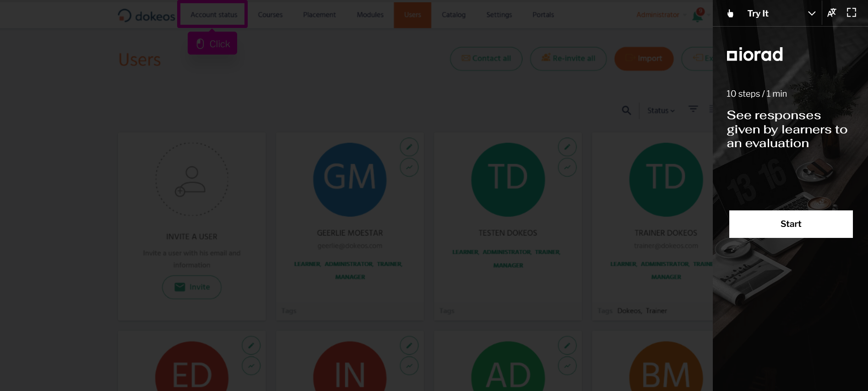868x391 pixels.
Task: Open the filter list icon
Action: tap(693, 109)
